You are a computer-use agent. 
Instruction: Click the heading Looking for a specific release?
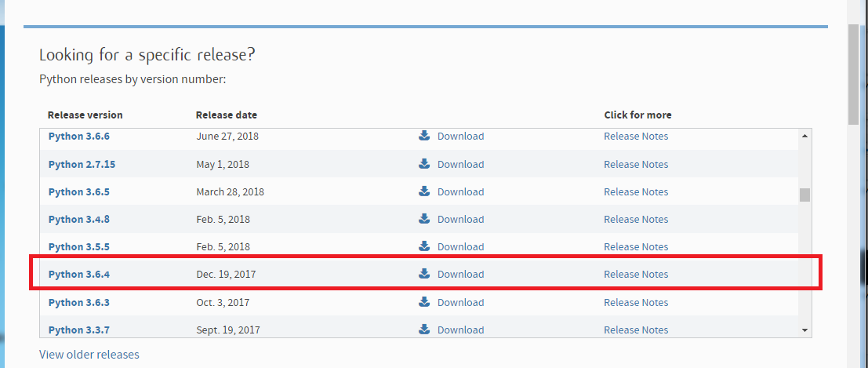147,55
